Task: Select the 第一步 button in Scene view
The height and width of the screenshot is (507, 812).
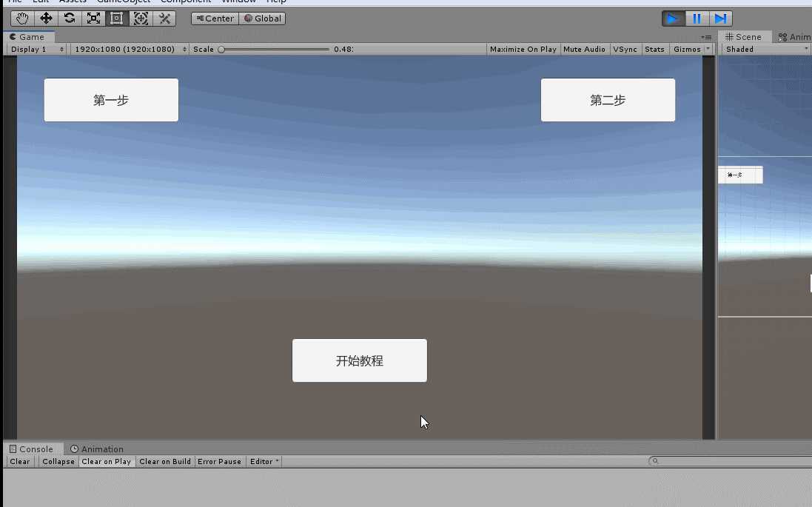Action: coord(740,175)
